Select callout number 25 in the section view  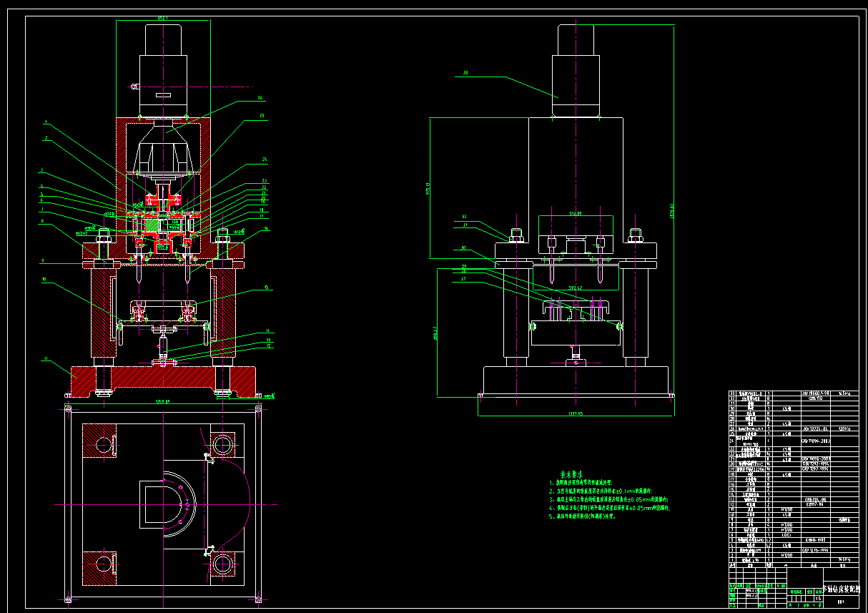[262, 116]
